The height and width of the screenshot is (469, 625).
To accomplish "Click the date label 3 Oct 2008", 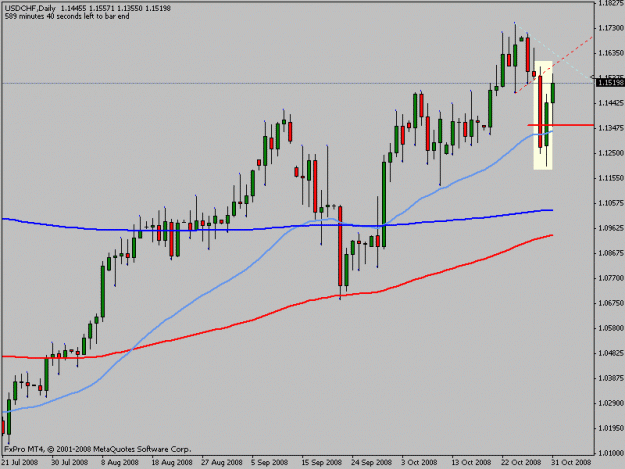I will pos(419,462).
